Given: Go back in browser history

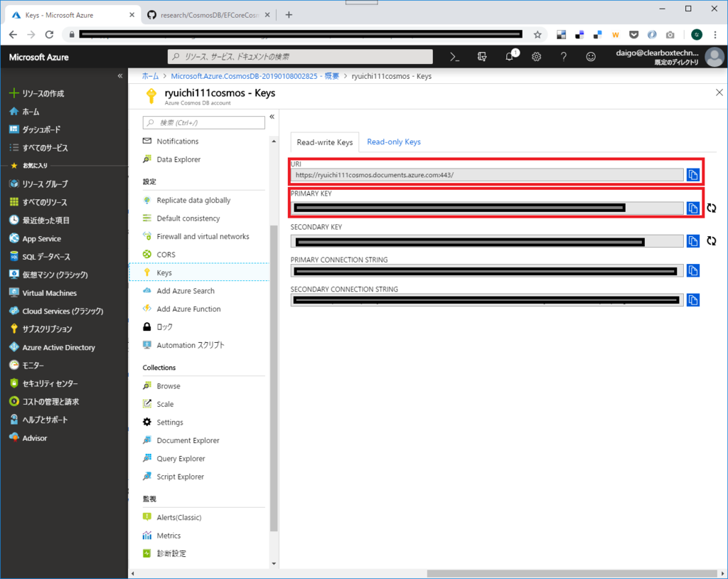Looking at the screenshot, I should click(13, 34).
